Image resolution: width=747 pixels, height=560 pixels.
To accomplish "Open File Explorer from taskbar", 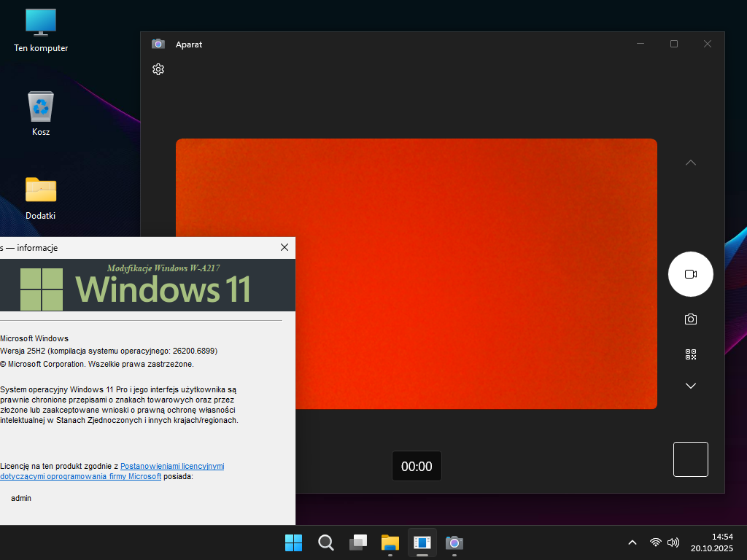I will point(390,542).
